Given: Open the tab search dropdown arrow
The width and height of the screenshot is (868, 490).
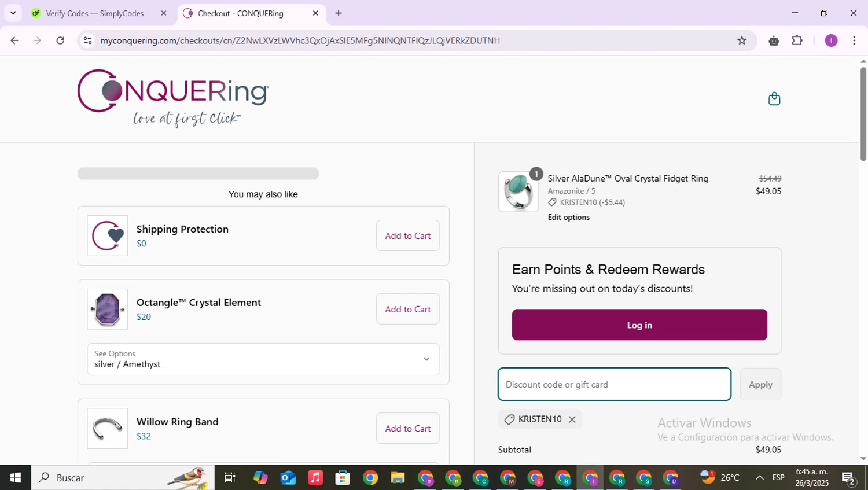Looking at the screenshot, I should (x=13, y=13).
